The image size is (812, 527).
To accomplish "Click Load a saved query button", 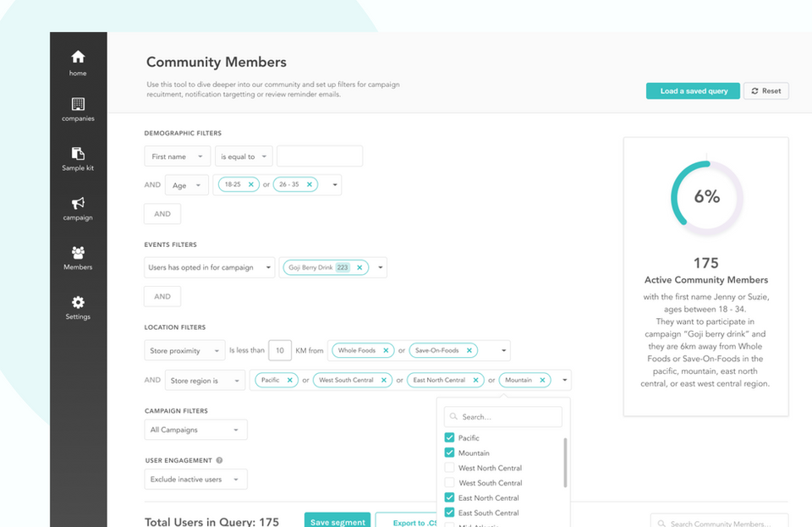I will 693,91.
